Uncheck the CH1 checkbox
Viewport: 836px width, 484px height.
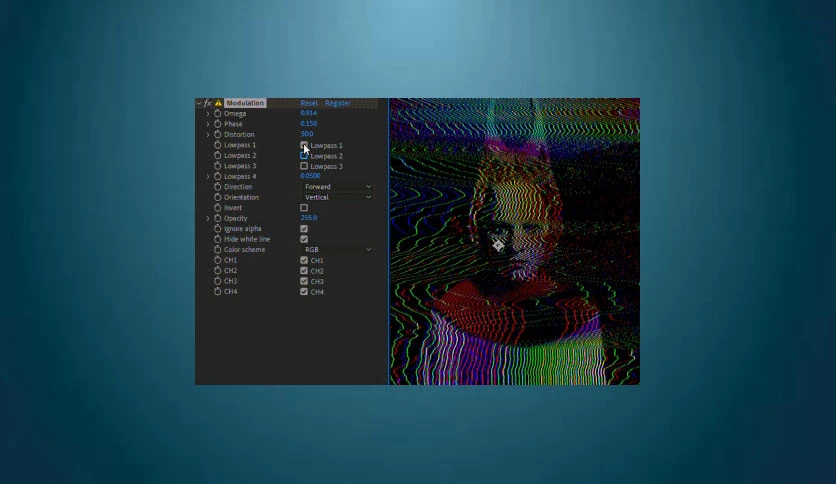[304, 260]
